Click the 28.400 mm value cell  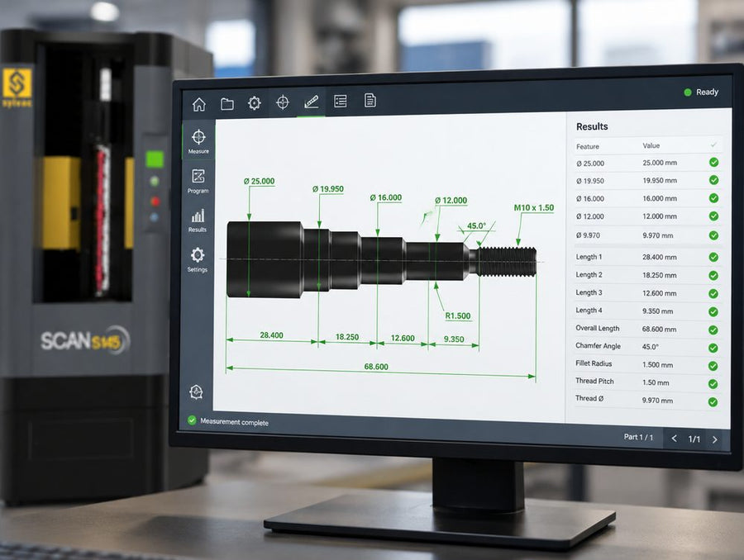[x=660, y=257]
